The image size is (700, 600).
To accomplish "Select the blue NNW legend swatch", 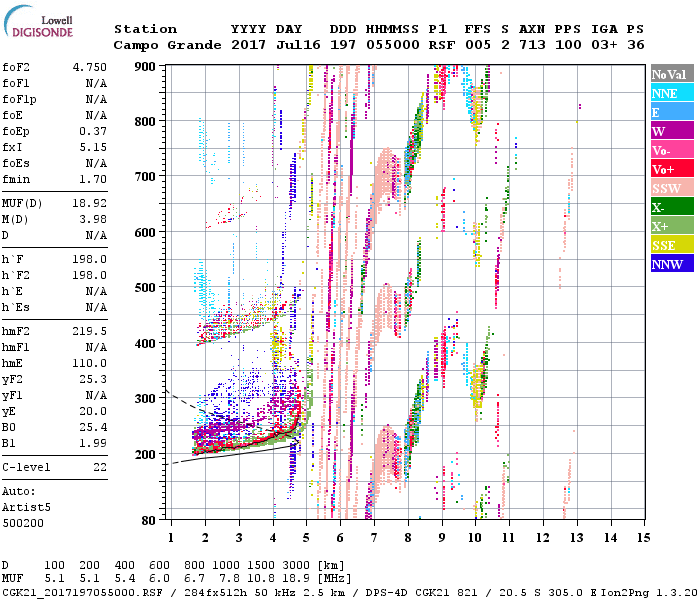I will (671, 264).
